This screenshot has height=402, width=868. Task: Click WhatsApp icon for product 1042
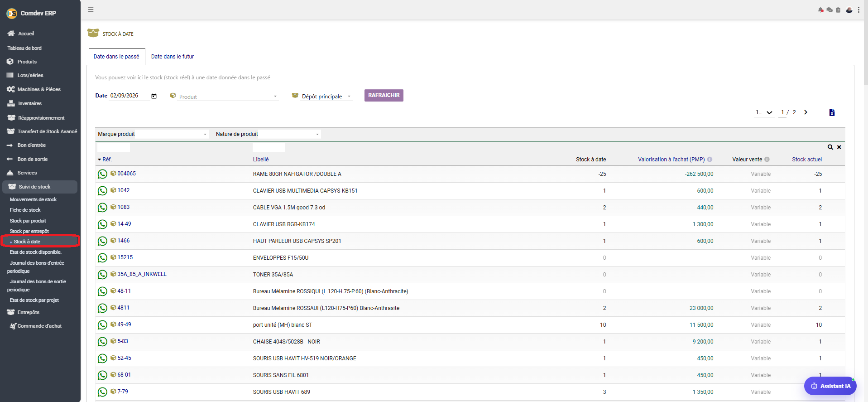103,191
